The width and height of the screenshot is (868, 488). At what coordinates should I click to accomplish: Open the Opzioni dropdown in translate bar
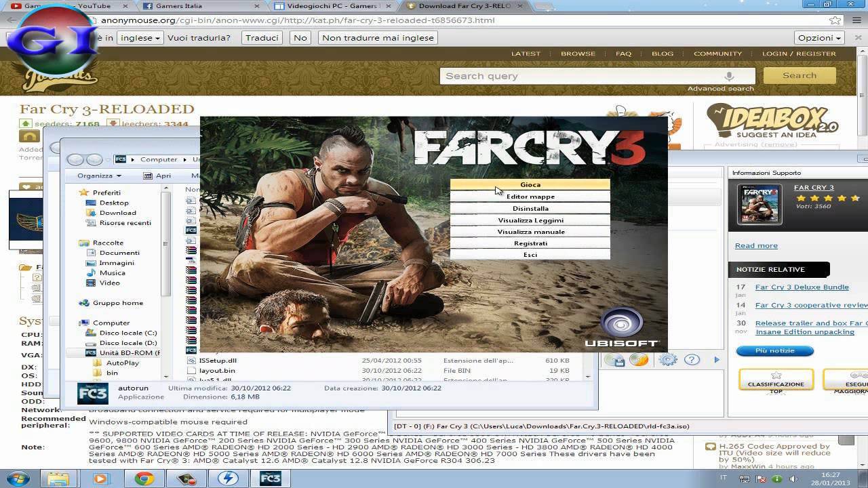point(819,38)
